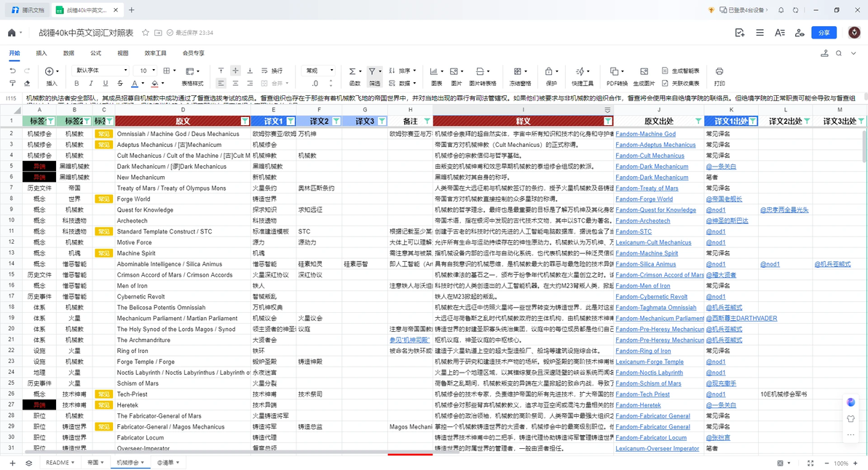Star the document as favorite
Screen dimensions: 868x470
pyautogui.click(x=146, y=33)
